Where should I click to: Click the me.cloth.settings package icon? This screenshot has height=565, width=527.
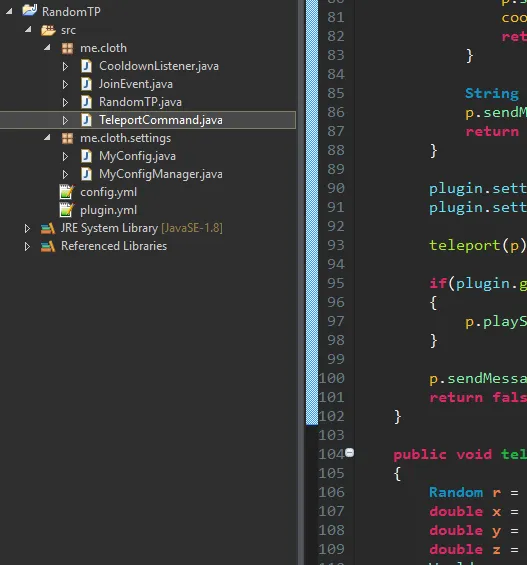[x=67, y=138]
